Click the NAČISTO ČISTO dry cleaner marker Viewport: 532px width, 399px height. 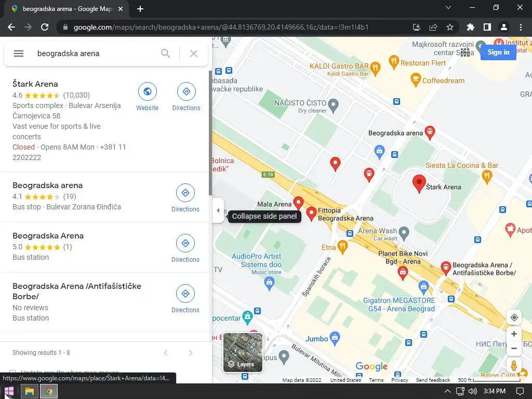334,105
